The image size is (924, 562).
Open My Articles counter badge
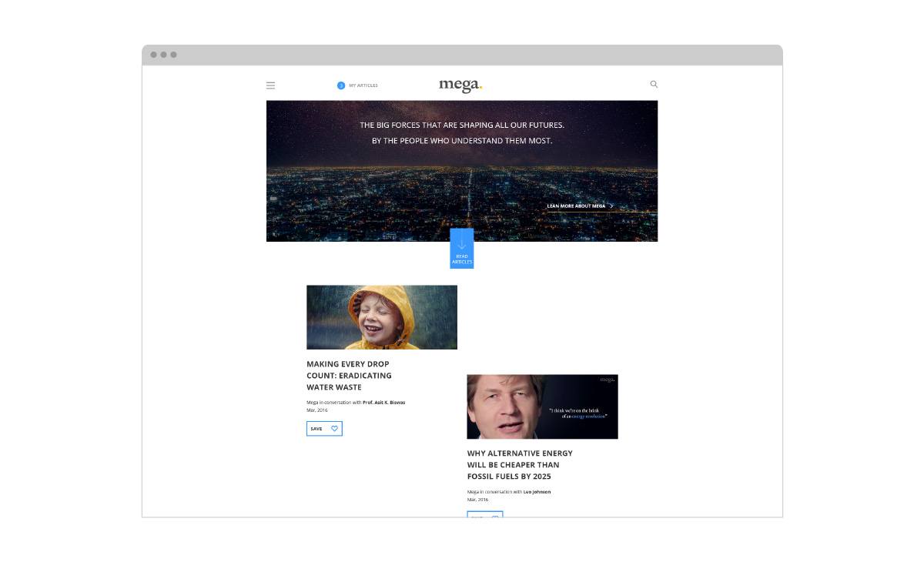(x=341, y=85)
